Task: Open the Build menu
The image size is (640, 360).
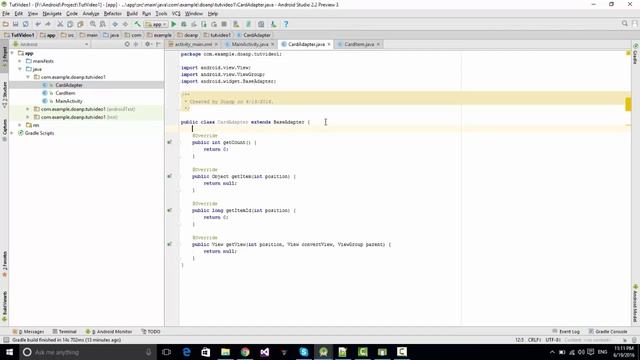Action: pos(132,13)
